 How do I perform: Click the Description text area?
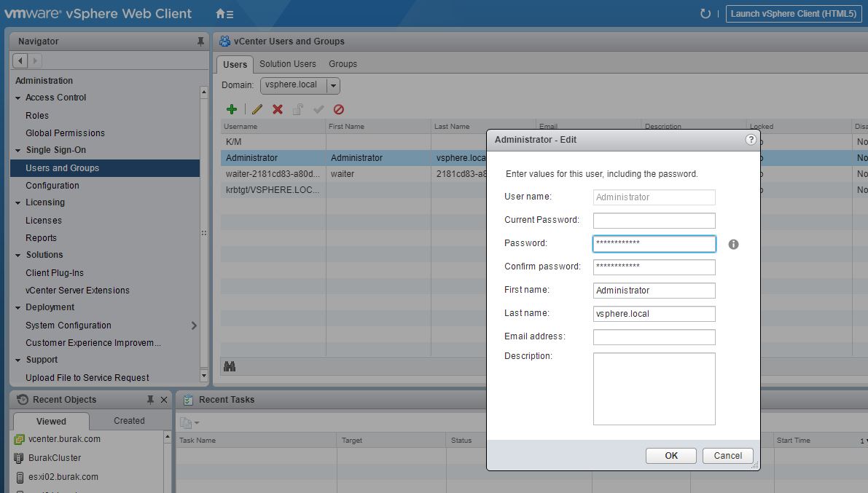pyautogui.click(x=654, y=389)
